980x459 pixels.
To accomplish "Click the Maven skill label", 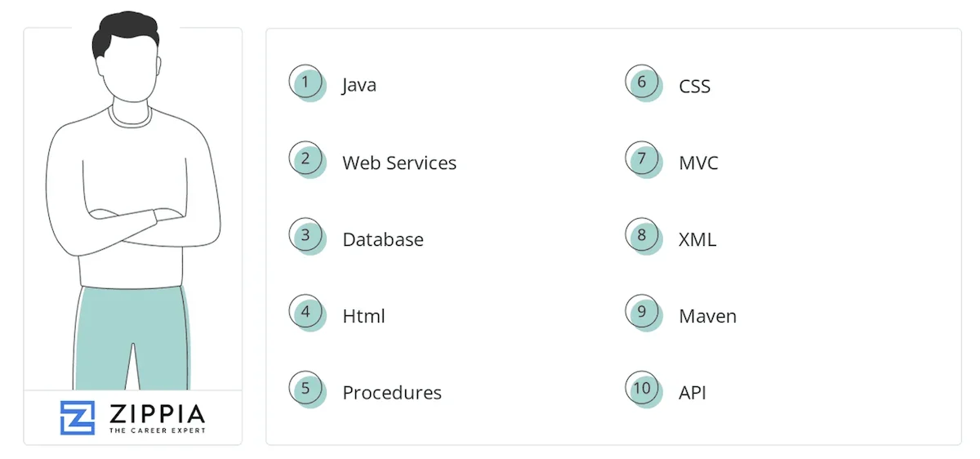I will tap(708, 316).
